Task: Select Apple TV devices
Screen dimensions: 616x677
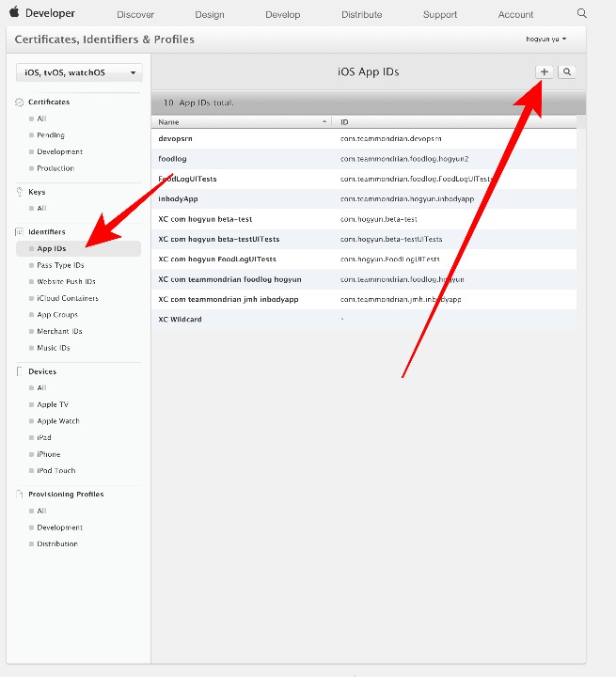Action: click(x=53, y=404)
